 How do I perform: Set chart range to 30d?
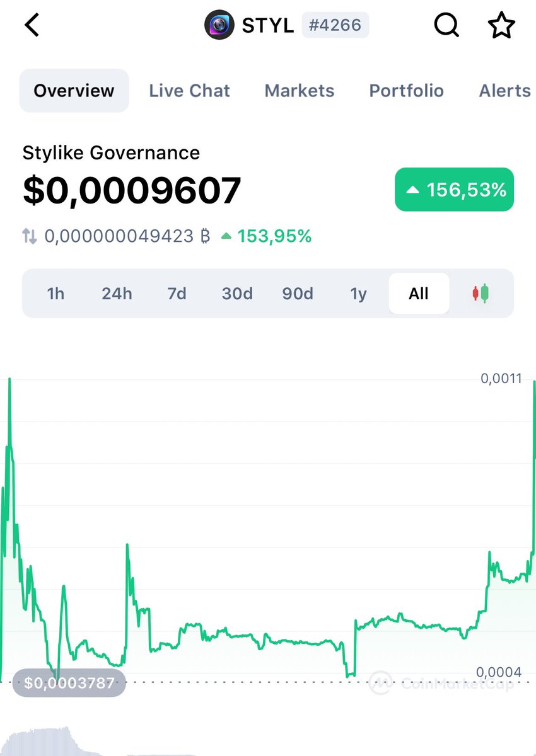(x=237, y=294)
